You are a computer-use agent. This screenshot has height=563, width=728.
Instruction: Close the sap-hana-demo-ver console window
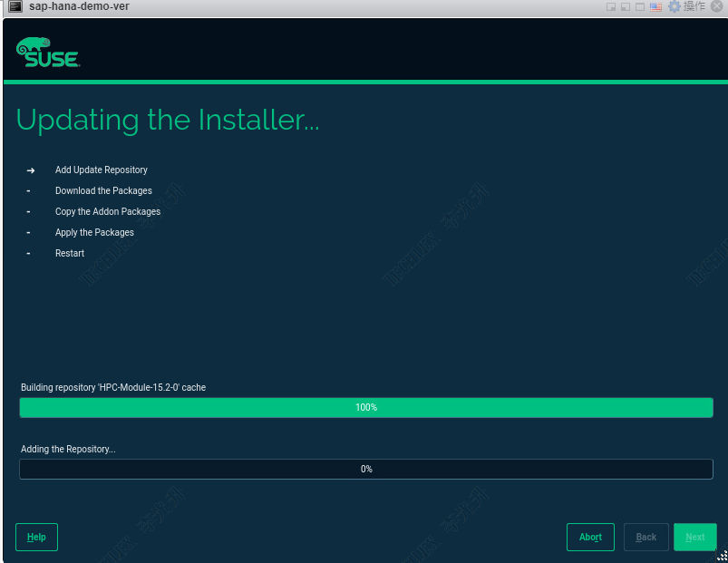tap(717, 6)
